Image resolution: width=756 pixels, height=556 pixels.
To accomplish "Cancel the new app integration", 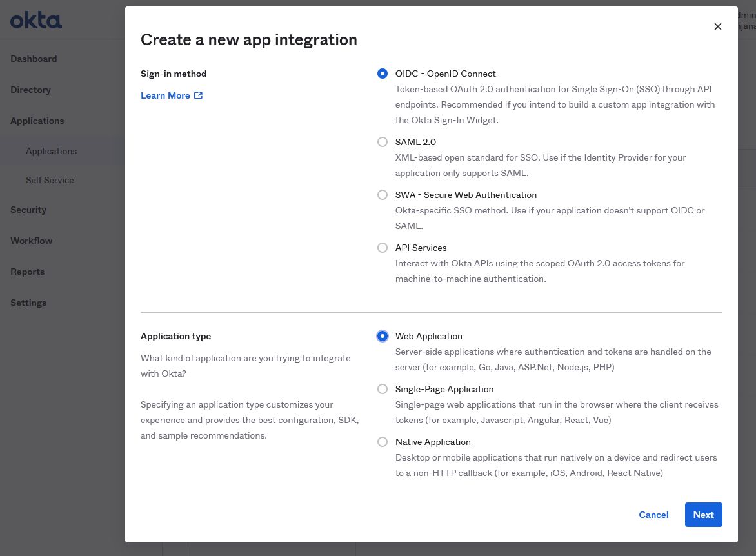I will pyautogui.click(x=653, y=515).
